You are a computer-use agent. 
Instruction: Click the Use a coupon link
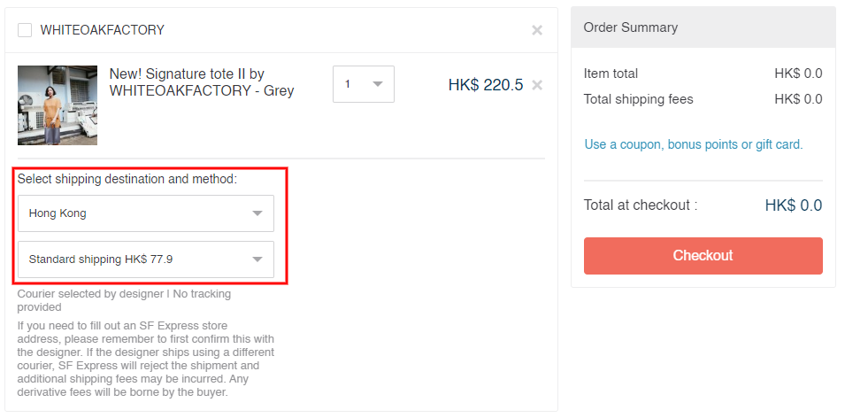694,144
